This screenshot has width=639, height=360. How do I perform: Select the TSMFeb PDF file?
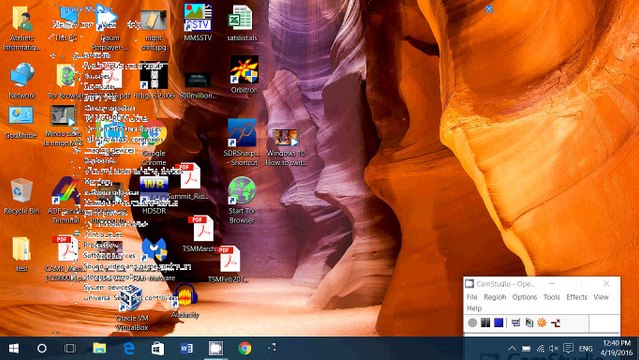[x=228, y=264]
